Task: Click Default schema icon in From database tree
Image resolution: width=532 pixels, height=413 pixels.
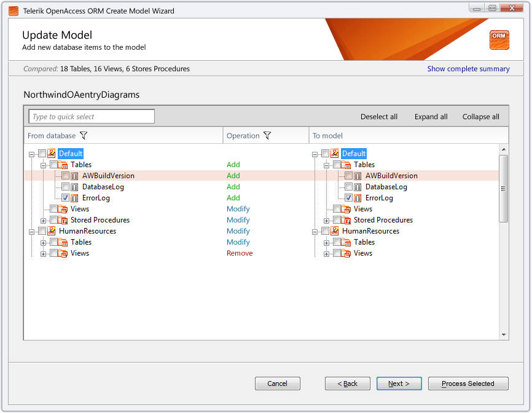Action: (x=52, y=154)
